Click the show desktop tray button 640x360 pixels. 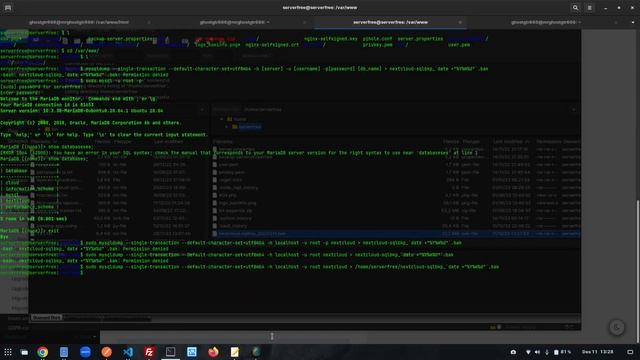pos(630,352)
